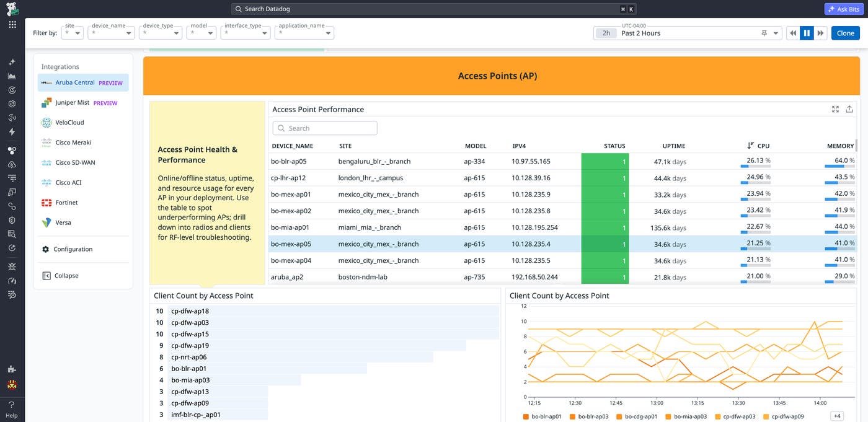Open the target-shaped icon in left sidebar
868x422 pixels.
12,90
